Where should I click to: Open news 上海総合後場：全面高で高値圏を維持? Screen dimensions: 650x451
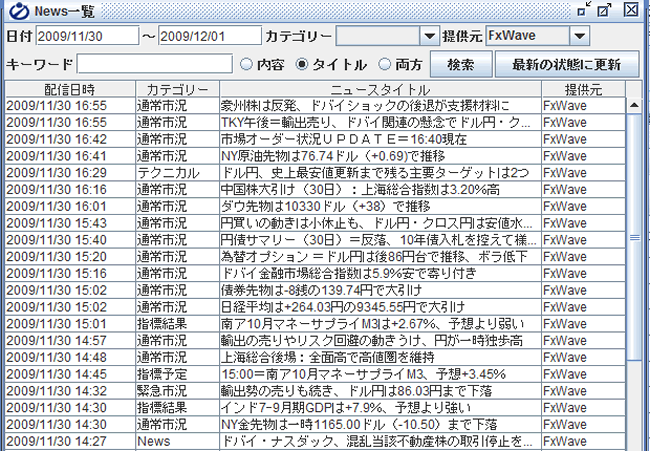coord(380,358)
